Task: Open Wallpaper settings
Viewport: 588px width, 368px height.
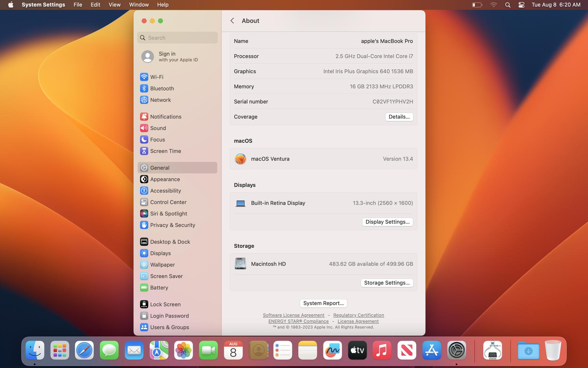Action: 177,265
